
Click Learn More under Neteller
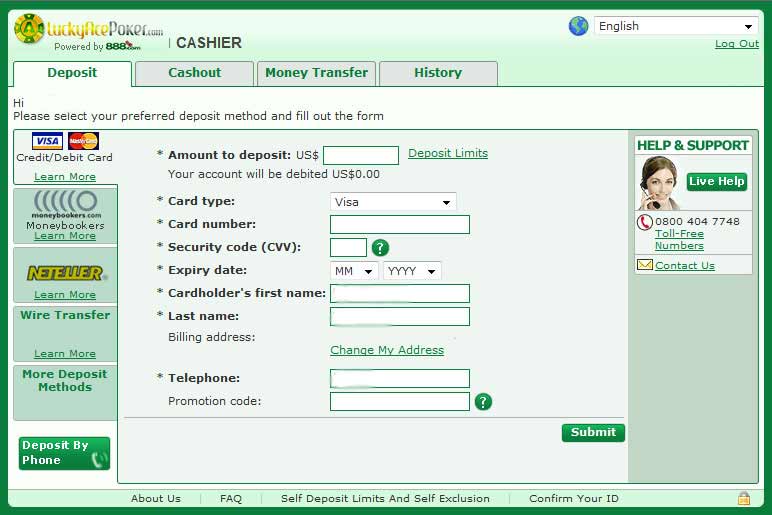[x=65, y=295]
